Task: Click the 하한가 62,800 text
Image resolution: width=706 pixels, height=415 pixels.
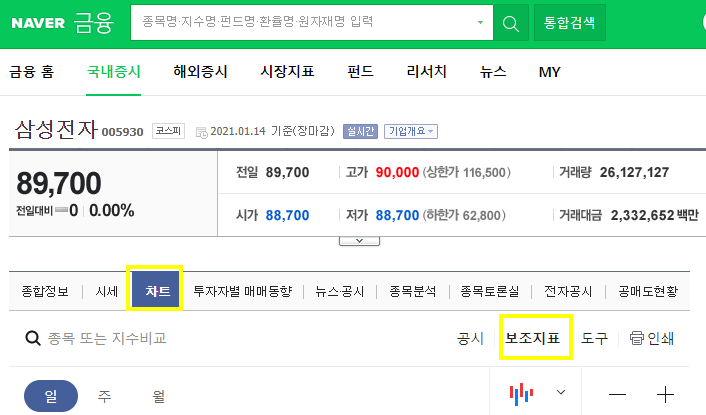Action: (464, 215)
